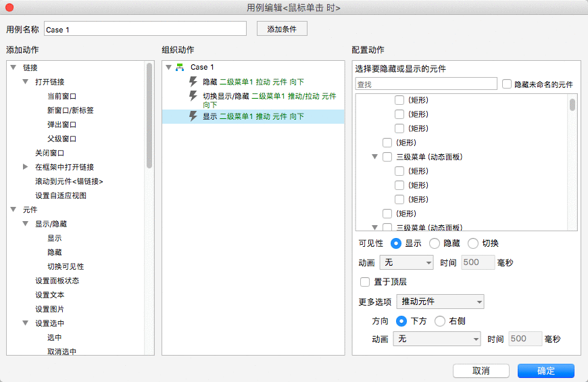Select the 显示 visibility radio button

pyautogui.click(x=396, y=243)
